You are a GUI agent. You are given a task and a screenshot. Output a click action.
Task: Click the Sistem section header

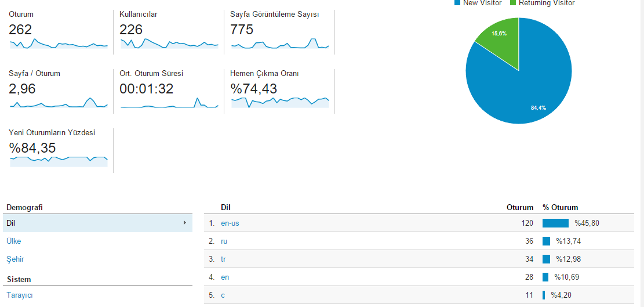click(x=19, y=280)
